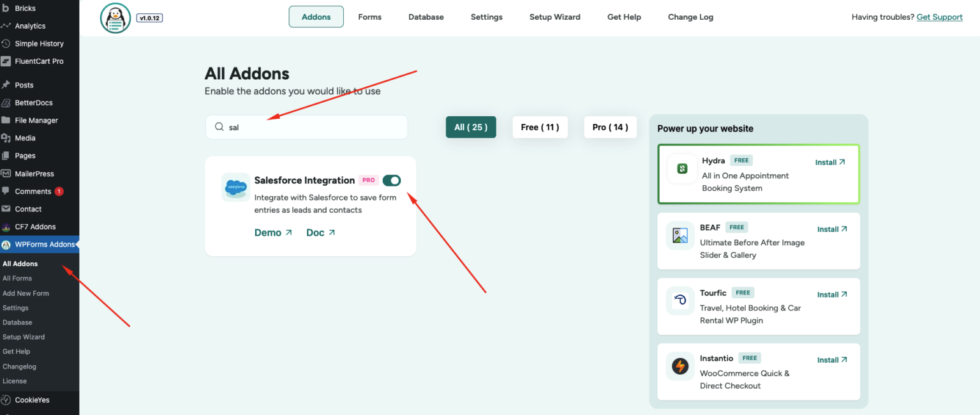Click the Get Support link
Screen dimensions: 980x415
940,17
